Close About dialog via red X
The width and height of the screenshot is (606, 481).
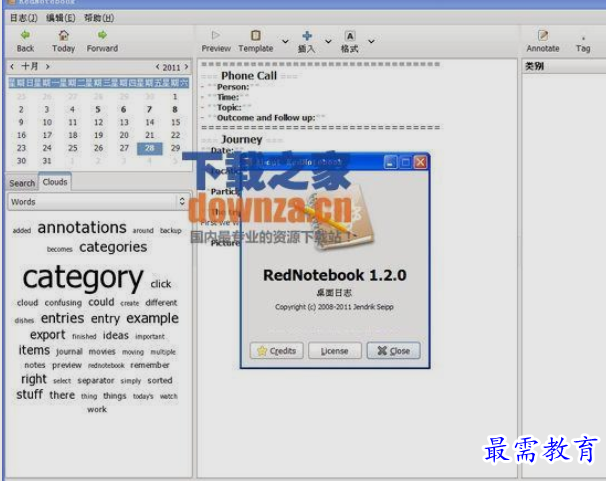tap(420, 162)
